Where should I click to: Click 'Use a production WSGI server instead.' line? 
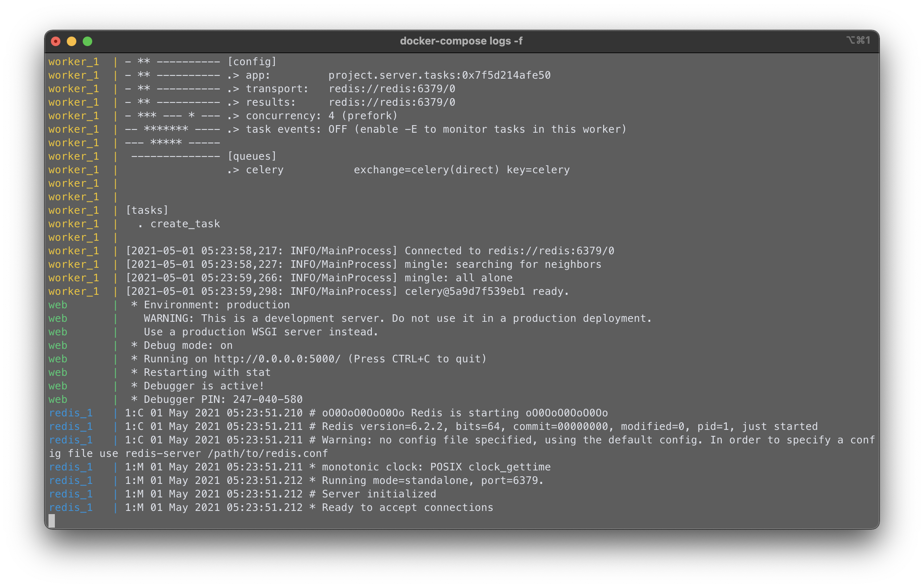[x=261, y=332]
